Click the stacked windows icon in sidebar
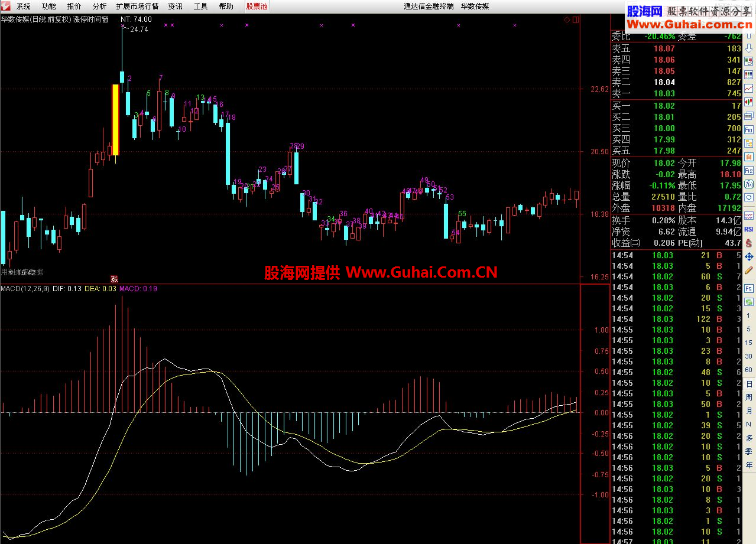The image size is (756, 544). point(749,116)
